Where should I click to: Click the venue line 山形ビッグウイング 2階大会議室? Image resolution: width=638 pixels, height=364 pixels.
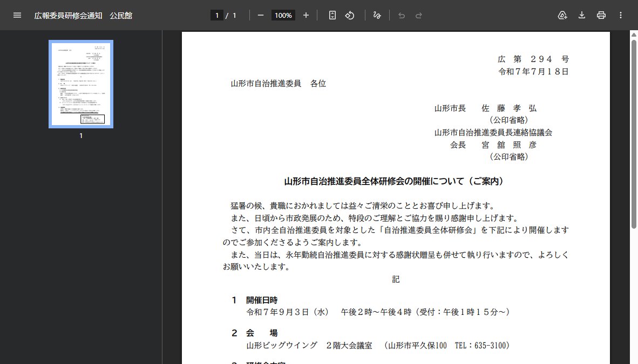(378, 346)
